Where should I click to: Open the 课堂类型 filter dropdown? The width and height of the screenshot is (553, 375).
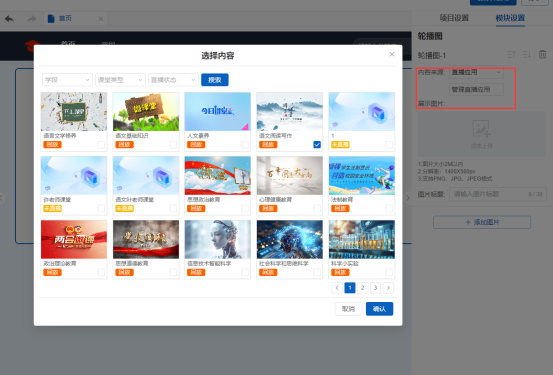tap(120, 80)
